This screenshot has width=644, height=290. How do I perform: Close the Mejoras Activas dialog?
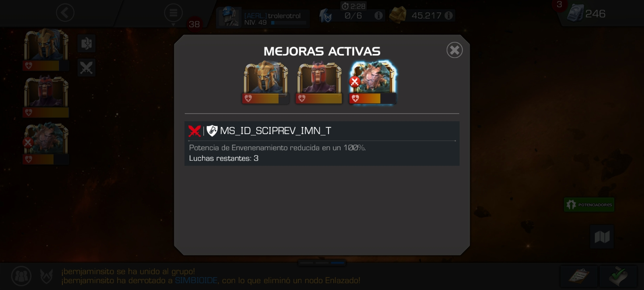[x=454, y=50]
